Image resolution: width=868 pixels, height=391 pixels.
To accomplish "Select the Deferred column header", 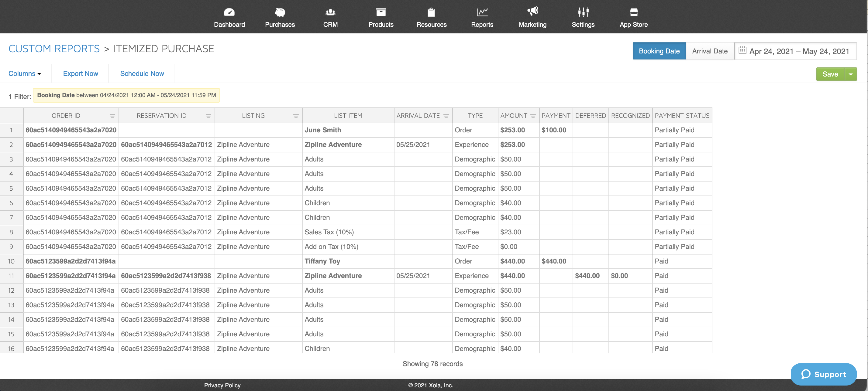I will click(590, 116).
